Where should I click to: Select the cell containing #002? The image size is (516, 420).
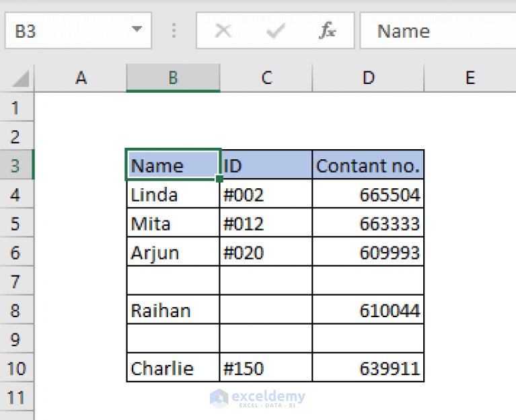[266, 194]
